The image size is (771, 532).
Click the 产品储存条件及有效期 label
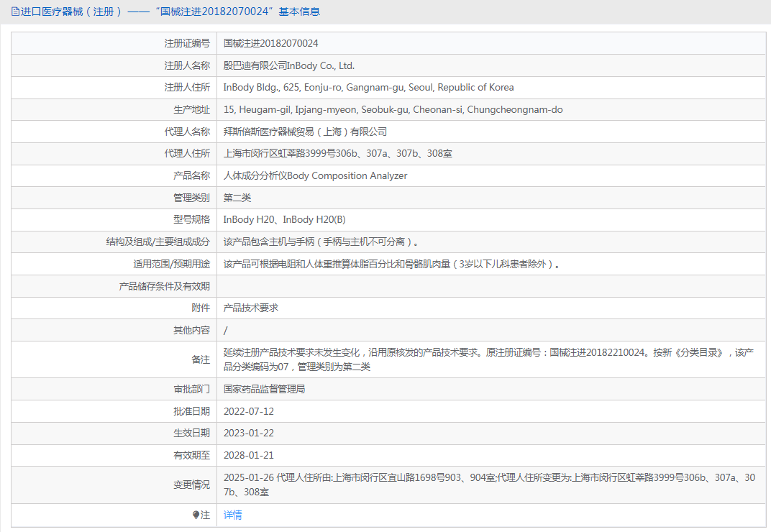click(x=164, y=286)
